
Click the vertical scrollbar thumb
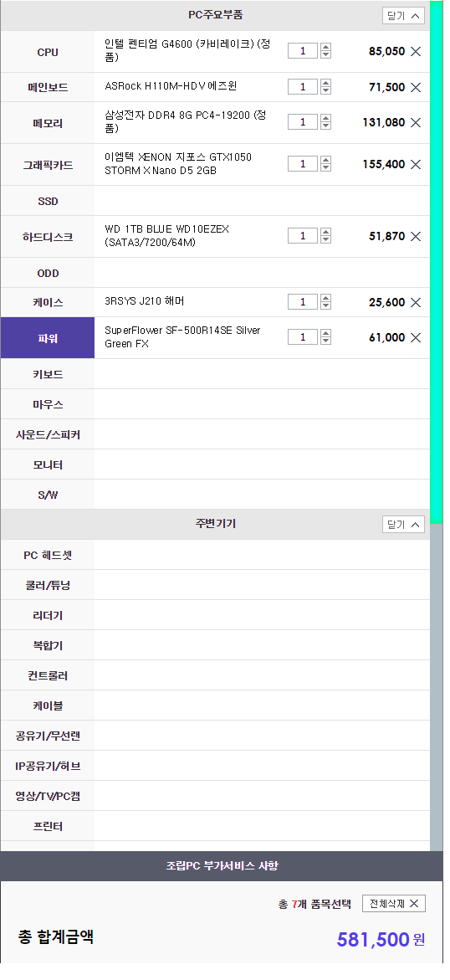pyautogui.click(x=437, y=263)
